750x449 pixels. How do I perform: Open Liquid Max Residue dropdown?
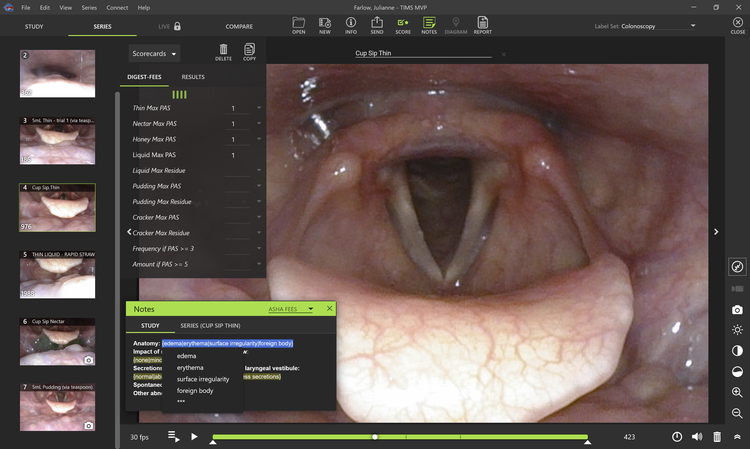point(259,170)
